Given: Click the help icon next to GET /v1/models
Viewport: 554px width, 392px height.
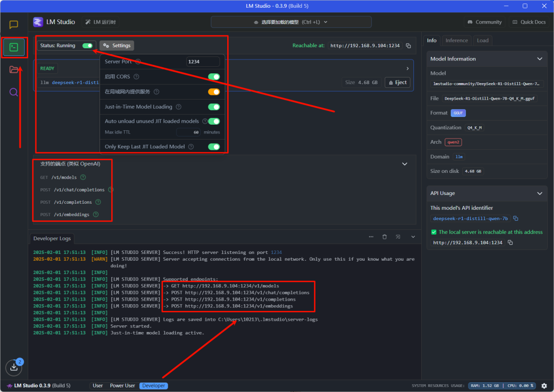Looking at the screenshot, I should [83, 177].
